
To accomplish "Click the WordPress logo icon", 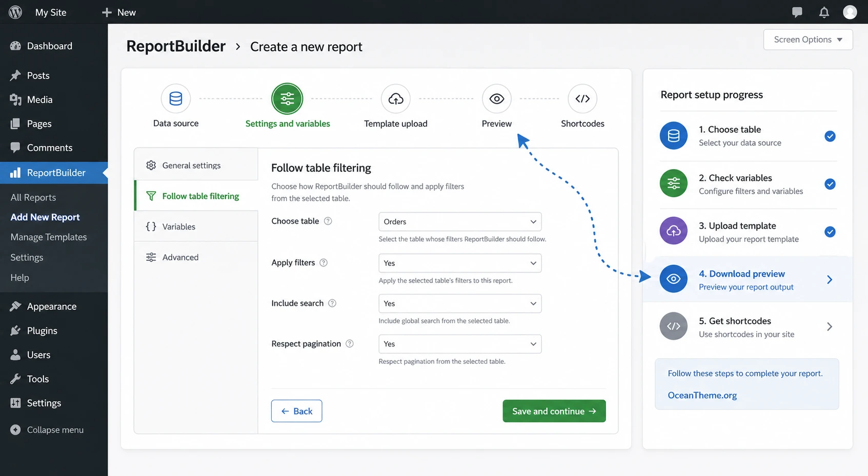I will pyautogui.click(x=15, y=12).
